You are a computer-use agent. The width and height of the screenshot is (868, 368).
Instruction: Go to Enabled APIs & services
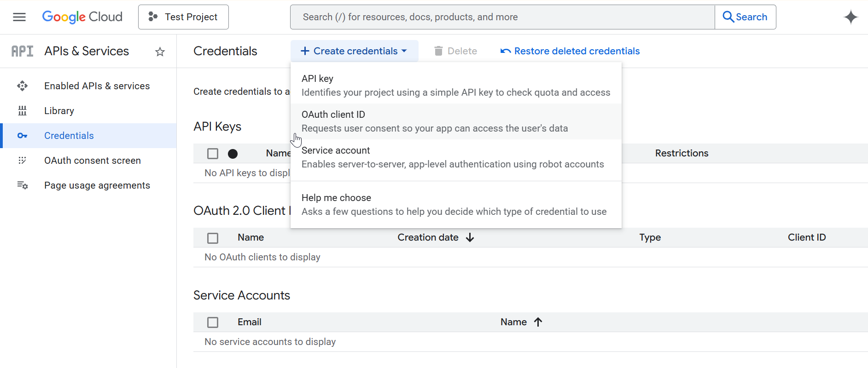click(x=88, y=86)
